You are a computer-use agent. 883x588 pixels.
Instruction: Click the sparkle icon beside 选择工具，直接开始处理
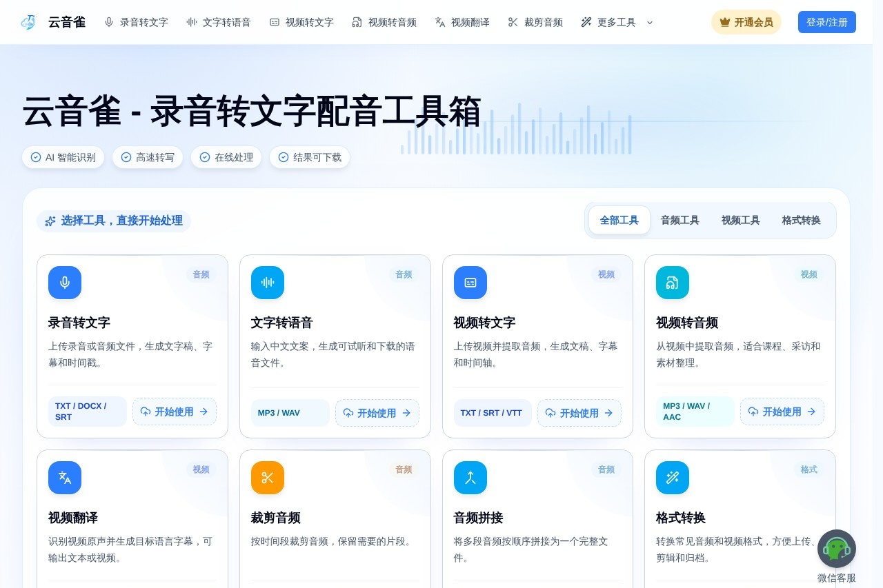coord(50,221)
